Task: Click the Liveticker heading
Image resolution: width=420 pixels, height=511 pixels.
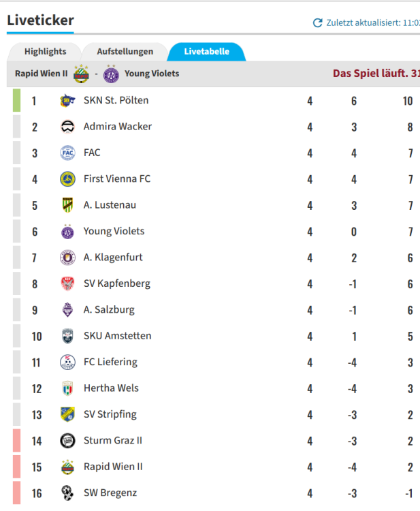Action: (x=40, y=20)
